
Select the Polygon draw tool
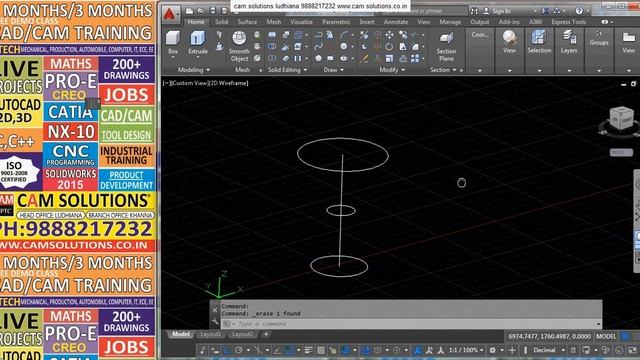(x=318, y=58)
